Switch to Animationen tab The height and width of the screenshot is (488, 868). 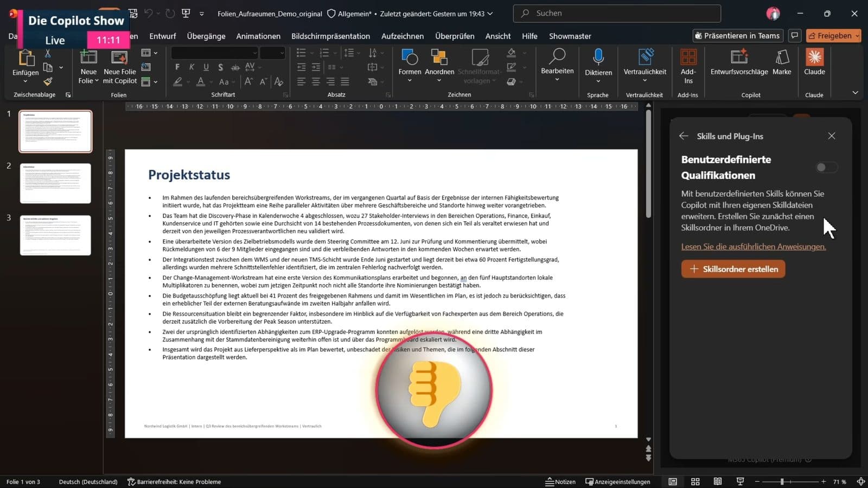(x=258, y=36)
